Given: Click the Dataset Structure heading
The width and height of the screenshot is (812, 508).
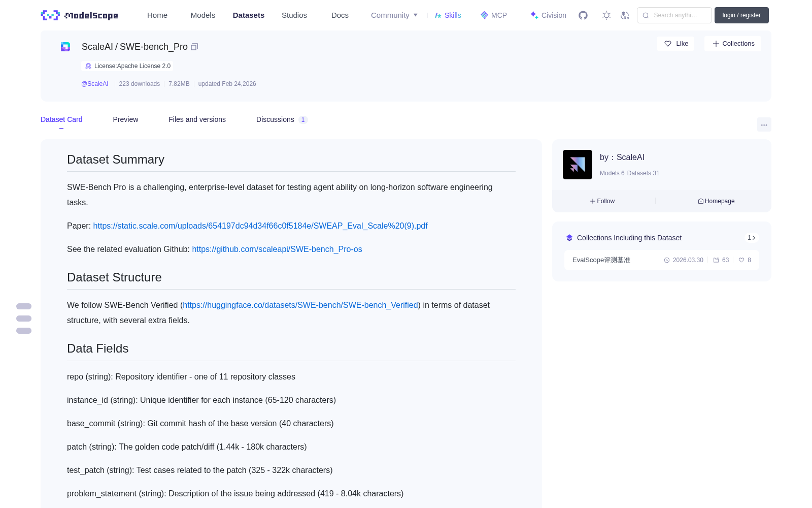Looking at the screenshot, I should click(x=114, y=277).
